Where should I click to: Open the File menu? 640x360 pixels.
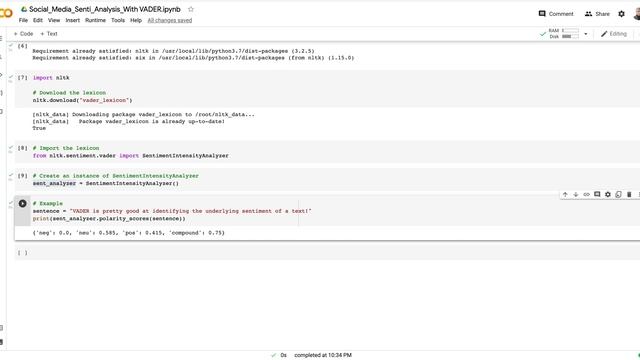pos(23,20)
